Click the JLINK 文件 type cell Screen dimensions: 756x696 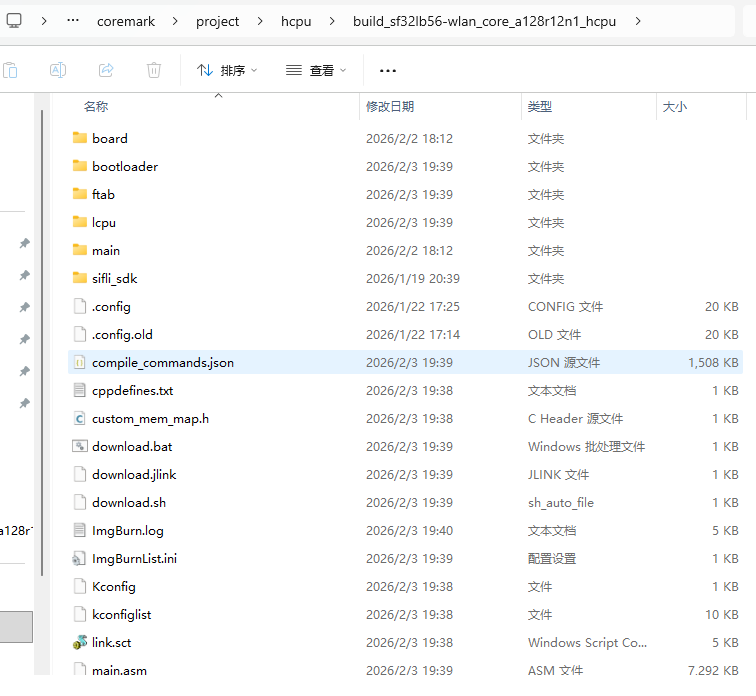point(558,474)
